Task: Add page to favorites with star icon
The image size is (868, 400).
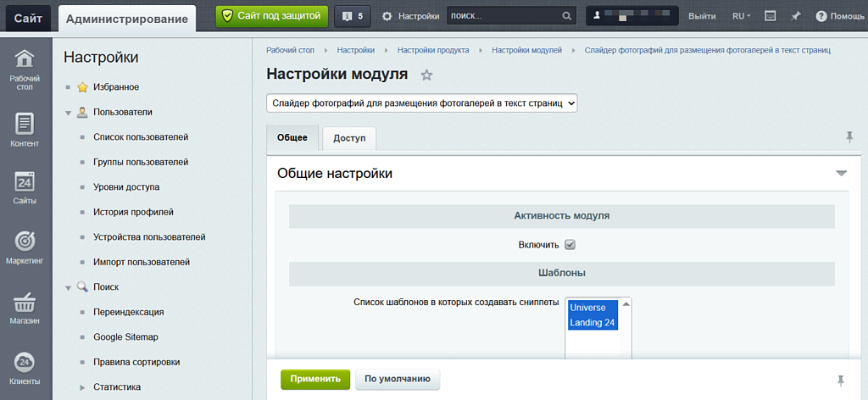Action: point(426,75)
